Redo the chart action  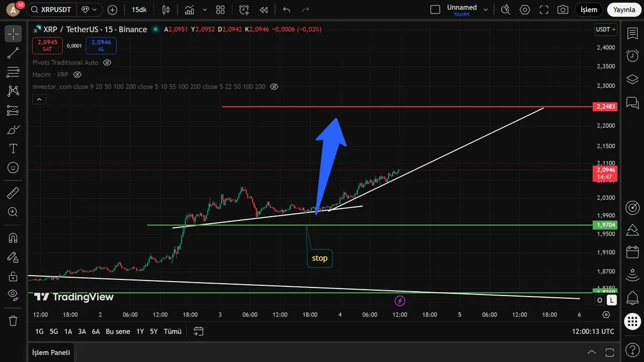pos(306,10)
